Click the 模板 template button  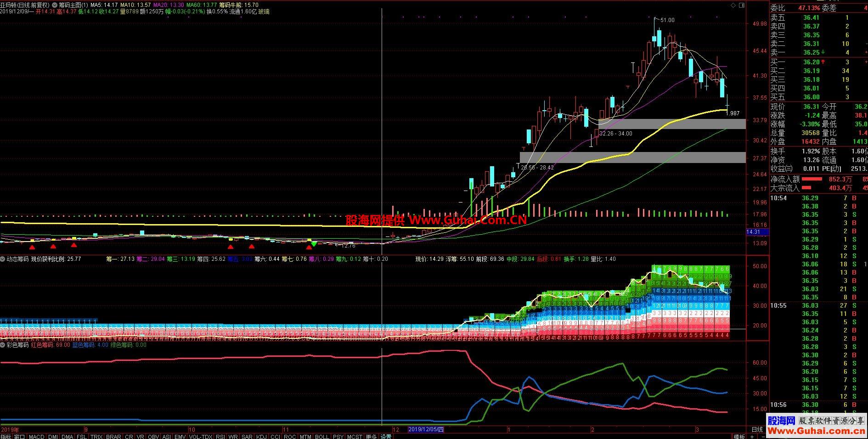(x=739, y=436)
